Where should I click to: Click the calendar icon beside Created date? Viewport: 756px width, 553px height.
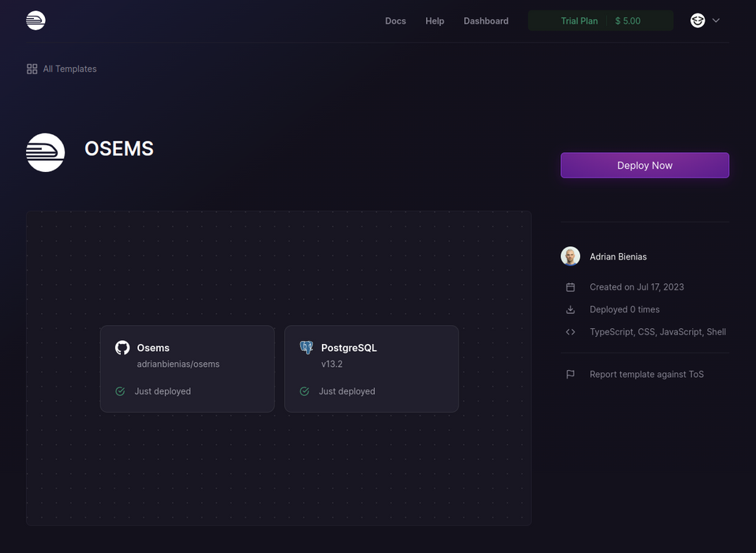pyautogui.click(x=571, y=287)
